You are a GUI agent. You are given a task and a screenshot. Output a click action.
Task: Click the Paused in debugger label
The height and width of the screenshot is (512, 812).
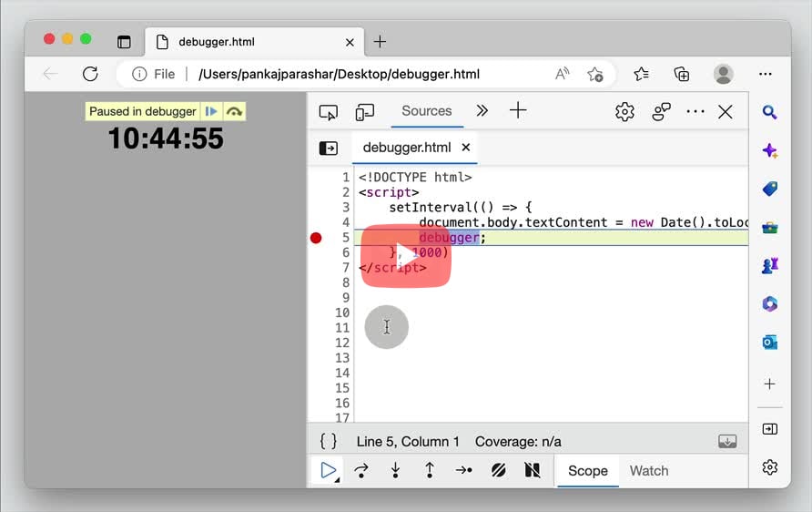pos(142,111)
